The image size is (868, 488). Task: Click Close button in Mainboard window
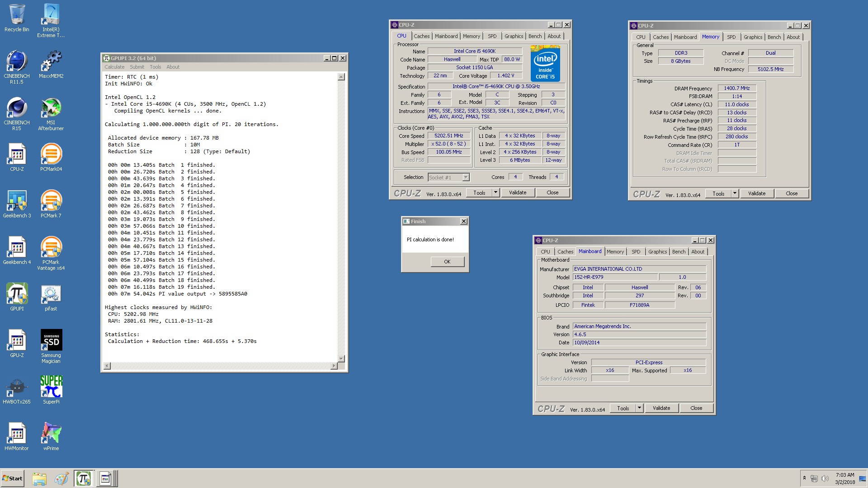click(x=696, y=408)
